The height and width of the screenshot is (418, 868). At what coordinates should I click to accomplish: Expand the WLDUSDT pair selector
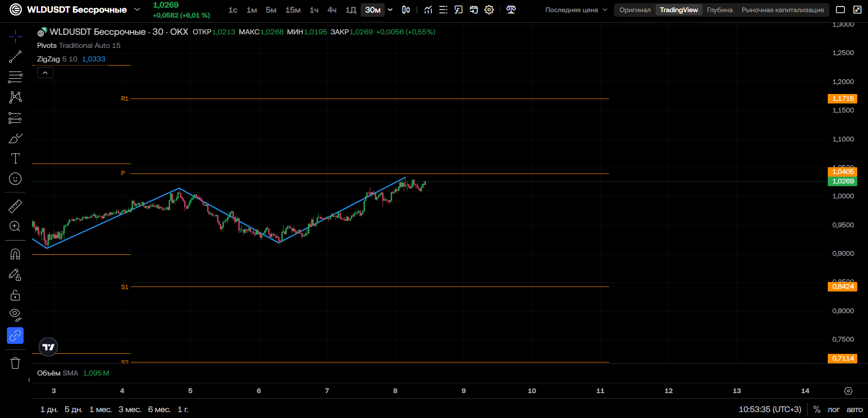(137, 9)
